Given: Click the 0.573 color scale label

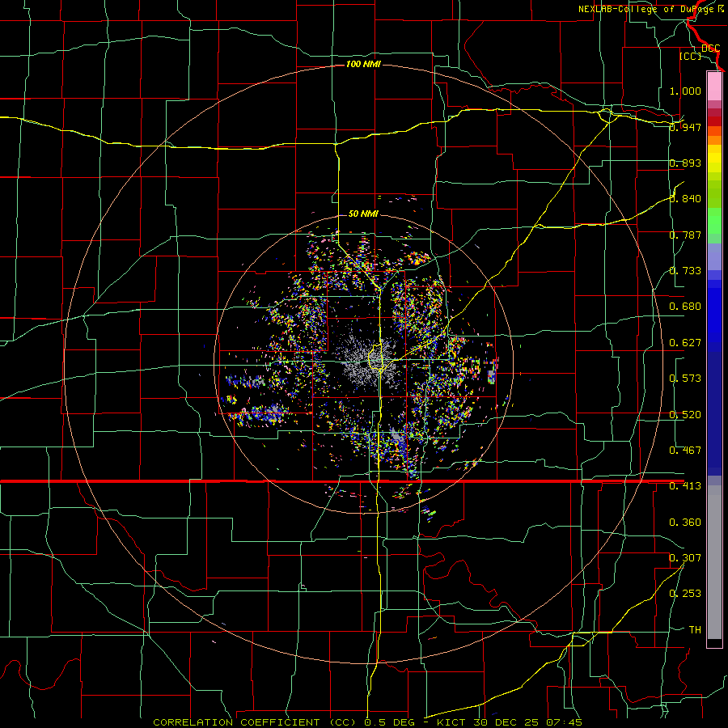Looking at the screenshot, I should (685, 379).
